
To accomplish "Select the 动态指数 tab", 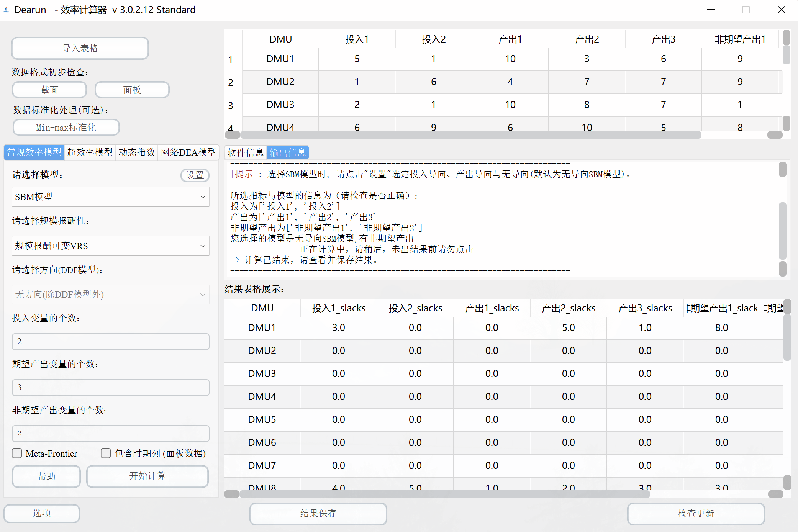I will 136,152.
